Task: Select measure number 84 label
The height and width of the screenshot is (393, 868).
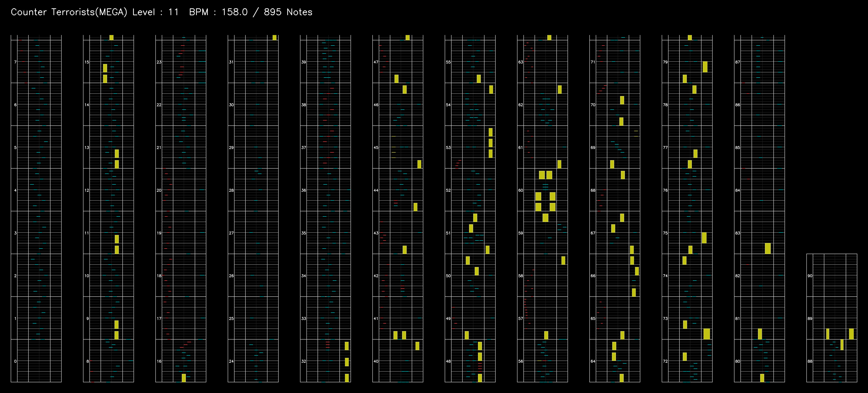Action: (x=738, y=190)
